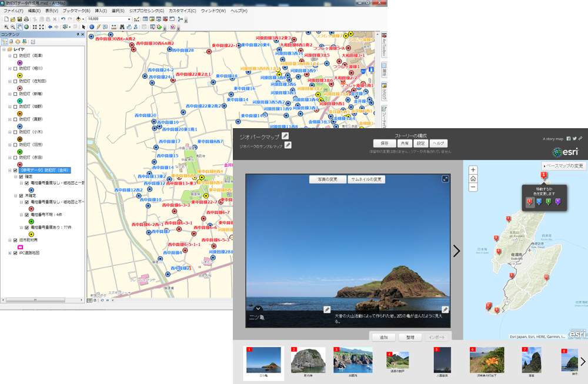Save the map document via the Save icon

pos(19,19)
